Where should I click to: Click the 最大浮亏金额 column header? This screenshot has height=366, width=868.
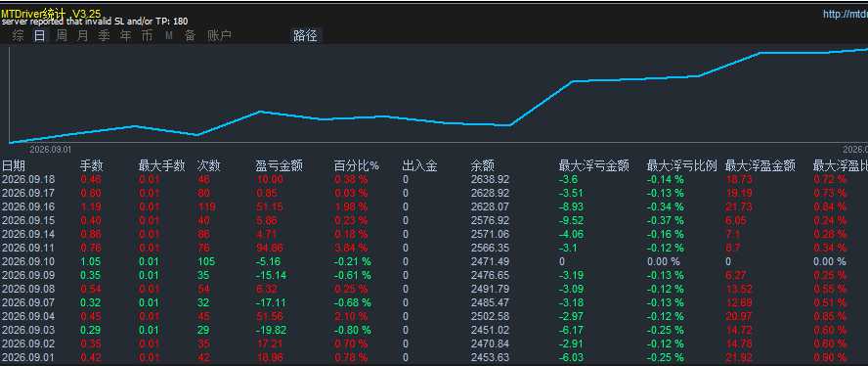coord(594,165)
